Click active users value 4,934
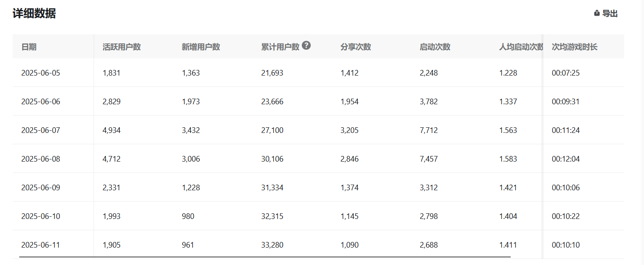Screen dimensions: 644x265 click(111, 130)
